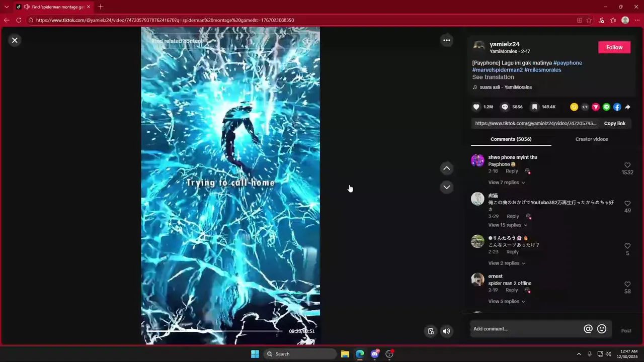Open Windows Start menu

pyautogui.click(x=255, y=354)
